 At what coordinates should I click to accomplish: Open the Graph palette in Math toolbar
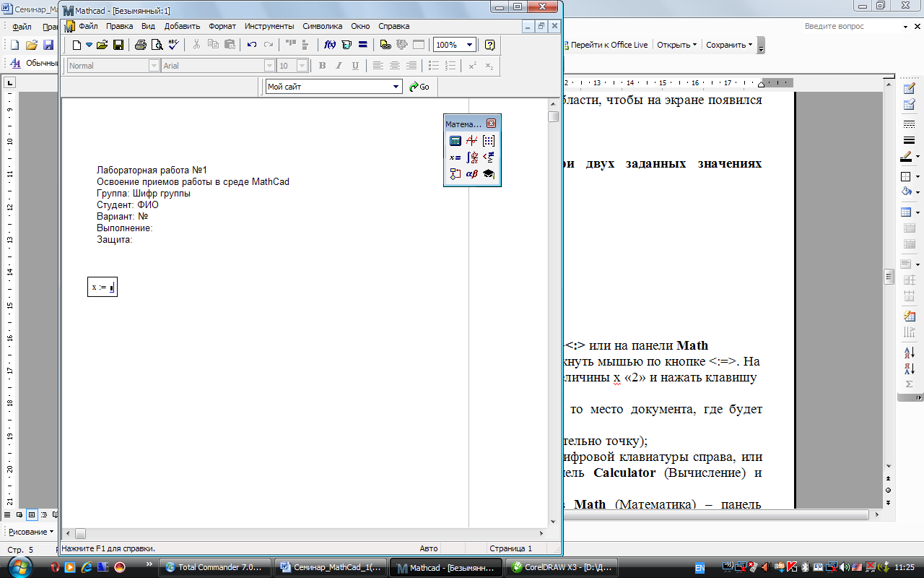coord(472,141)
